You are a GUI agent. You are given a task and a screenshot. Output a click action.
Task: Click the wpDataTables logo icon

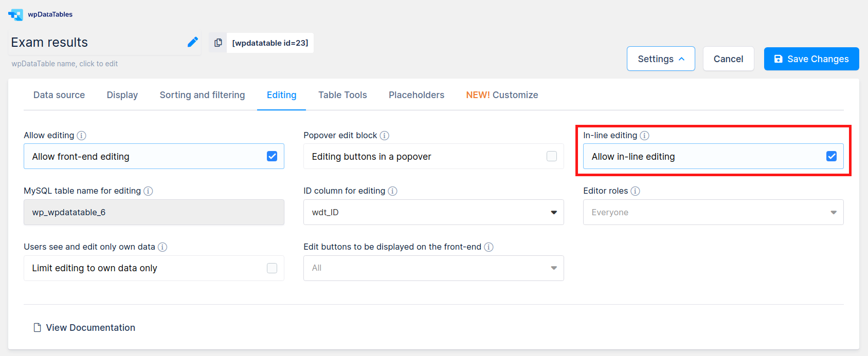pyautogui.click(x=15, y=14)
